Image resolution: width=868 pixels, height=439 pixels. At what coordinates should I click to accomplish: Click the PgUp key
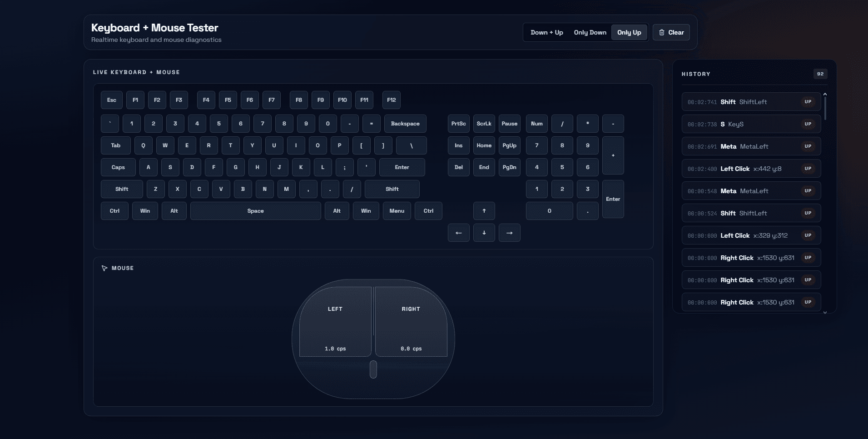coord(510,145)
